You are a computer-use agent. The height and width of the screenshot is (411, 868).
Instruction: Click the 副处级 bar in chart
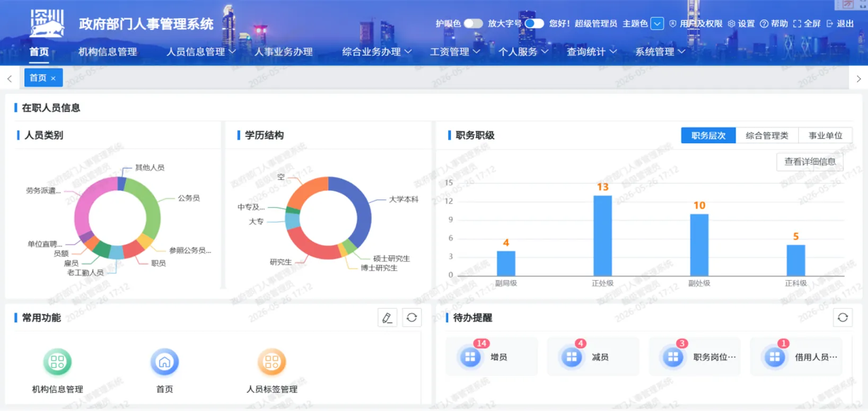[x=699, y=245]
